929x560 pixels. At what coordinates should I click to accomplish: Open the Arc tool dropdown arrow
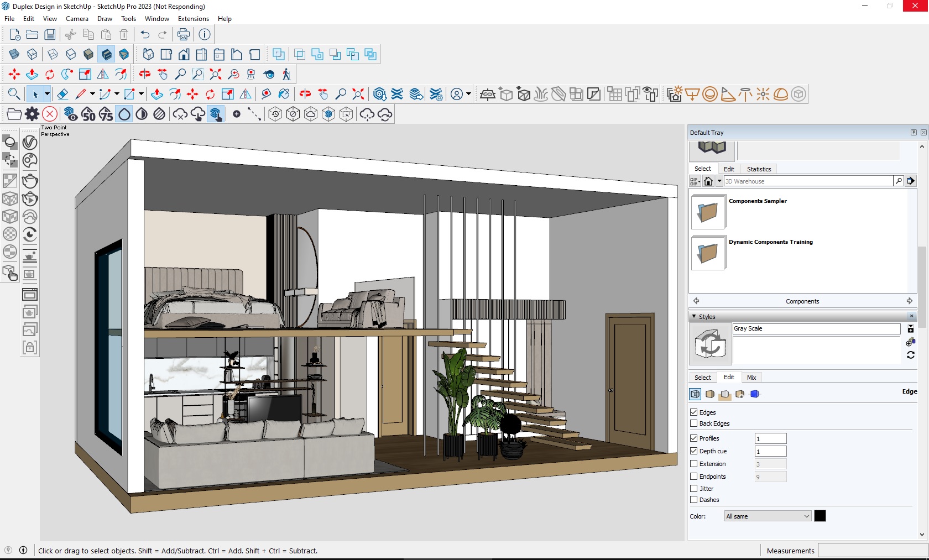117,94
